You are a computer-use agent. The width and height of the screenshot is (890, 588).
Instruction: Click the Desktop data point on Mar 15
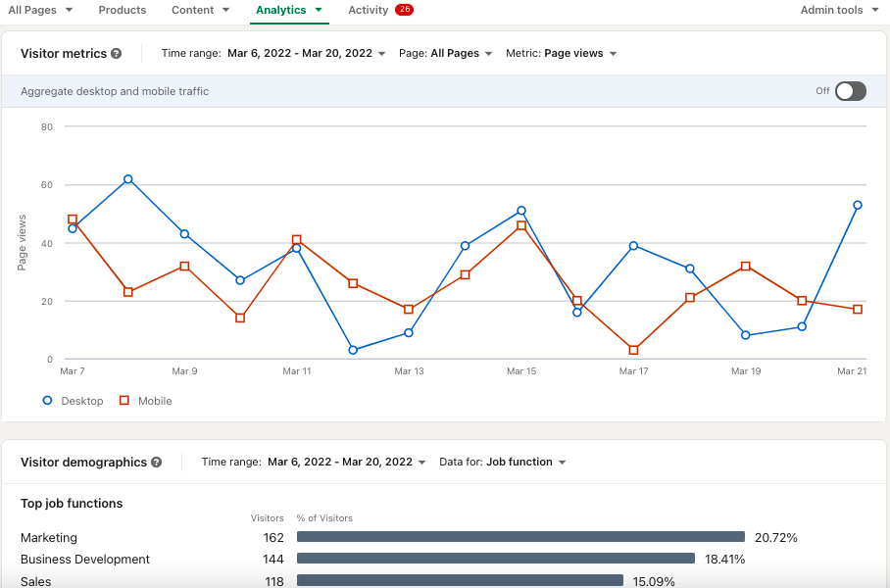coord(521,211)
